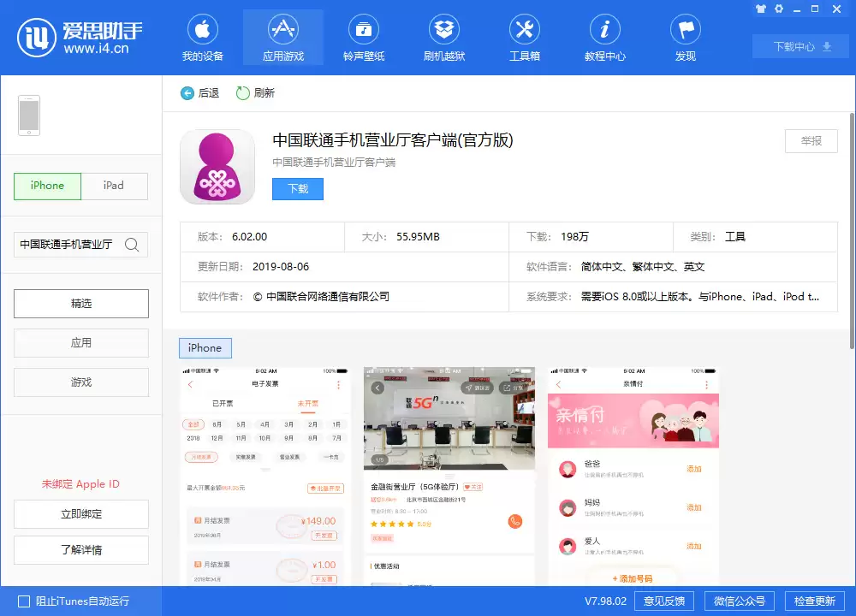856x616 pixels.
Task: Click the blue 下载 download button
Action: point(298,189)
